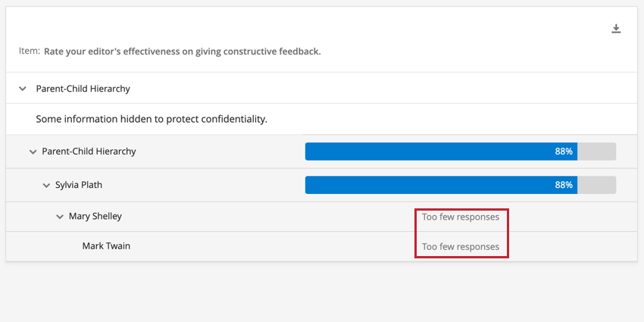Click the Parent-Child Hierarchy label beside the bar
This screenshot has width=644, height=322.
coord(89,151)
